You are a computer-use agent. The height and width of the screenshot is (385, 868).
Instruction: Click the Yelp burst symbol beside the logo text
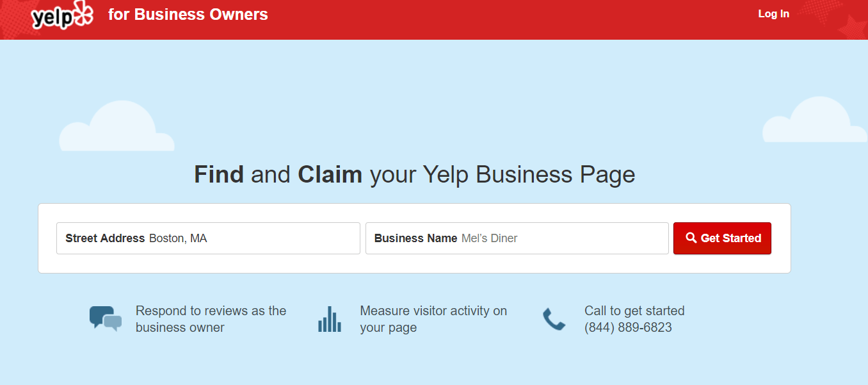coord(82,14)
